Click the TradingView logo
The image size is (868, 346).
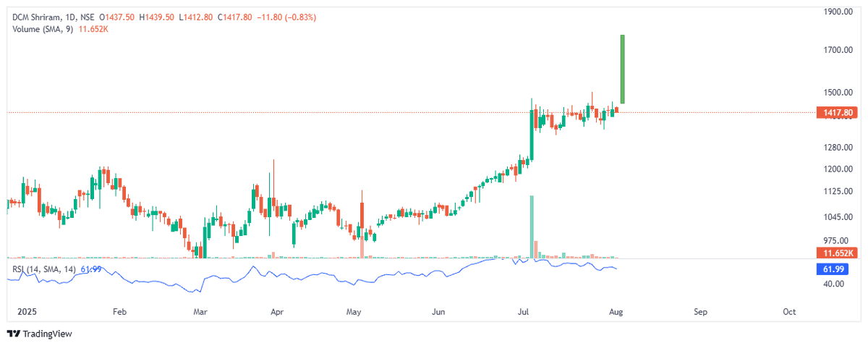click(40, 334)
